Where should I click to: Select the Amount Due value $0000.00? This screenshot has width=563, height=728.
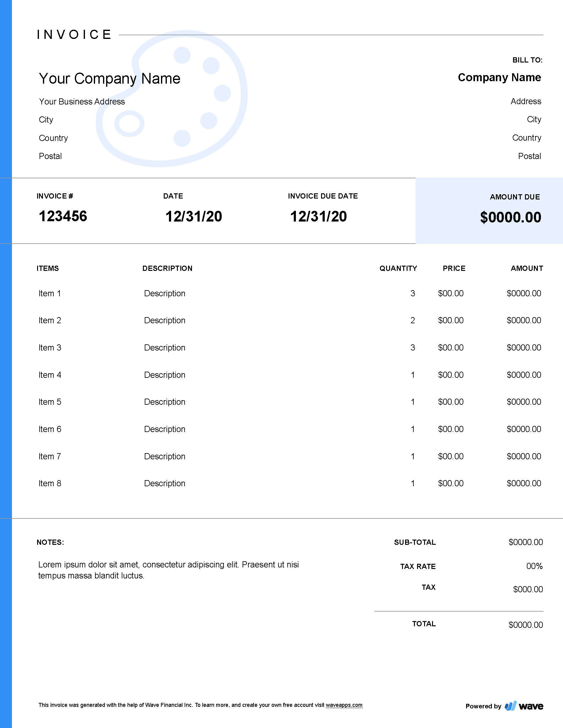511,217
